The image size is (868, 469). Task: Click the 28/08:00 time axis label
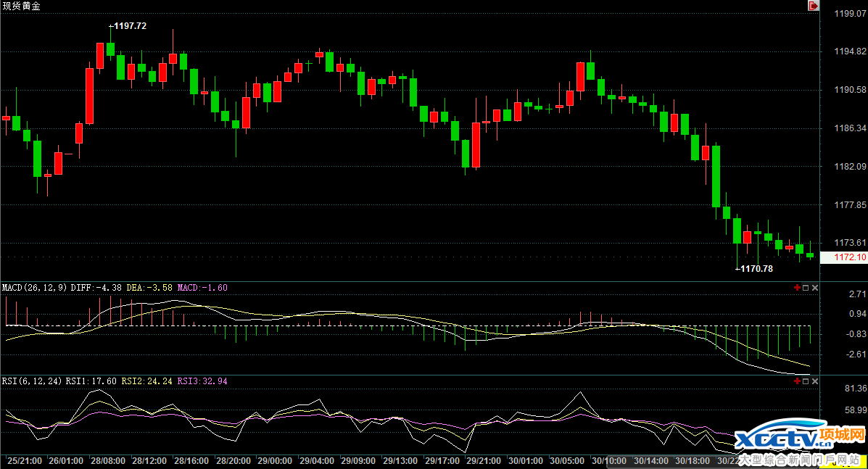(x=109, y=460)
